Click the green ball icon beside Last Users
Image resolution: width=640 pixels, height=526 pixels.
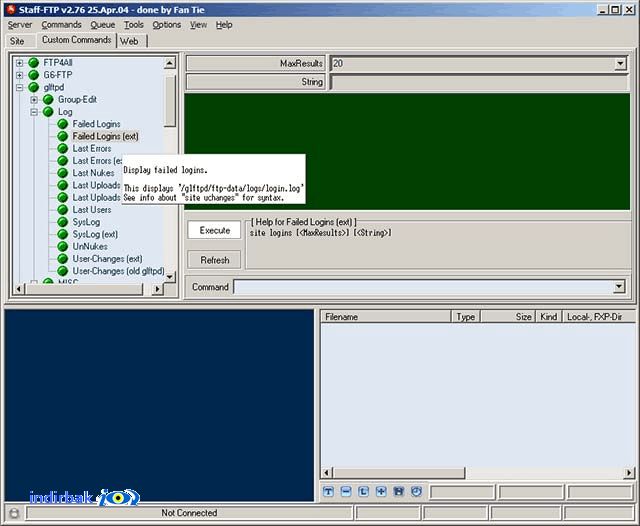tap(62, 209)
